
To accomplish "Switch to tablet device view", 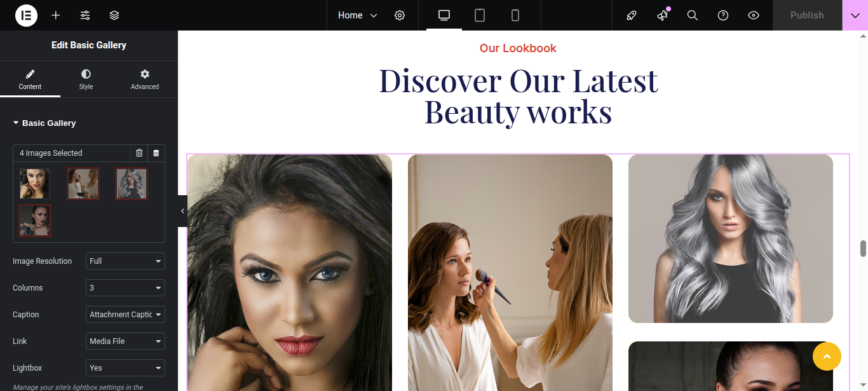I will [480, 15].
